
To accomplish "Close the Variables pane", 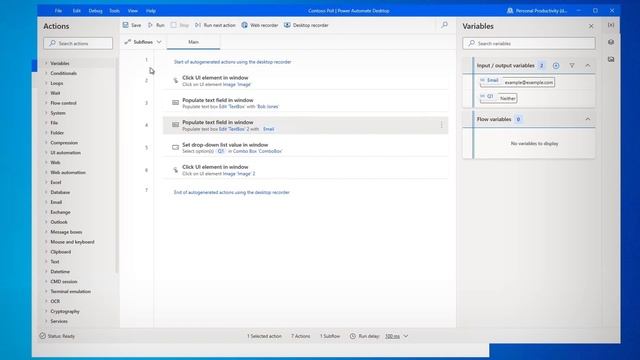I will [x=591, y=26].
